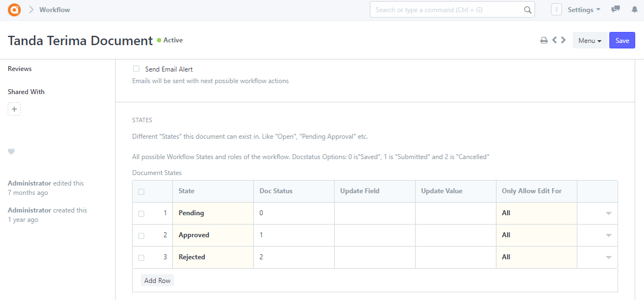Click Only Allow Edit For cell in Approved row
This screenshot has height=300, width=644.
[537, 236]
